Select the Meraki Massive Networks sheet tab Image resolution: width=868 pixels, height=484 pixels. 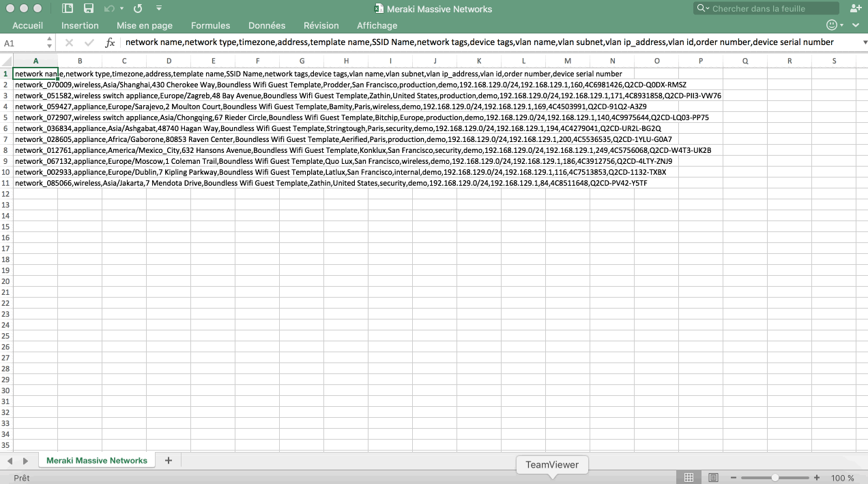pos(97,461)
